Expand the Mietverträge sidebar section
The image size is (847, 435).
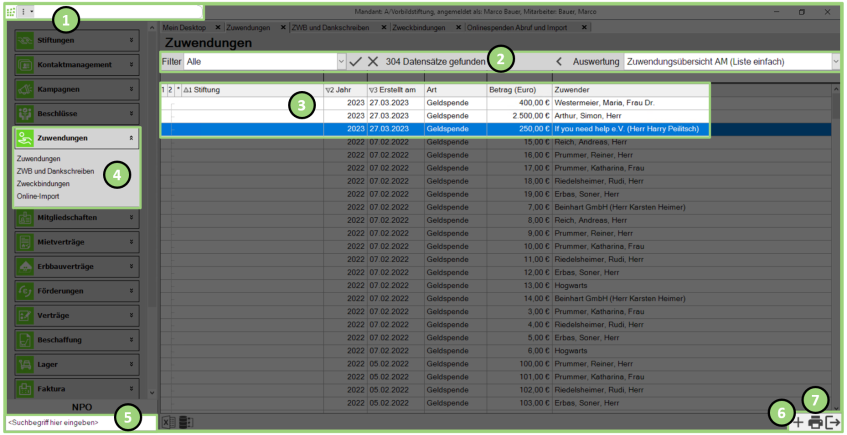click(x=131, y=241)
